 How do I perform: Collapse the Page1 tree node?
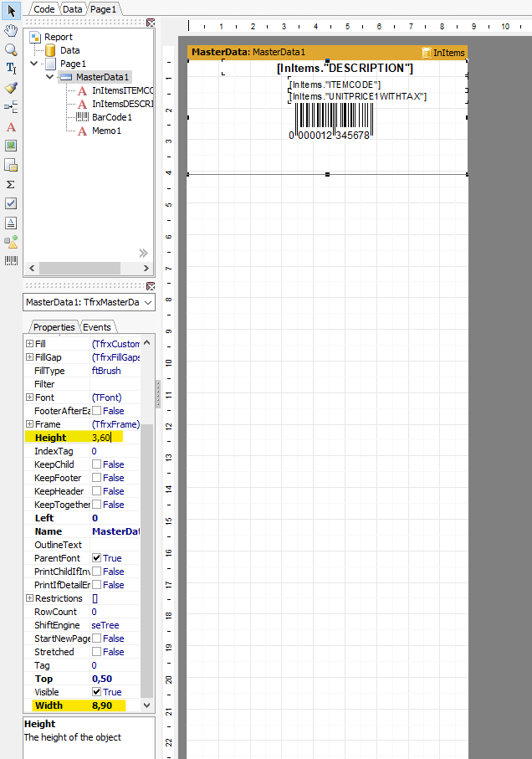point(33,64)
